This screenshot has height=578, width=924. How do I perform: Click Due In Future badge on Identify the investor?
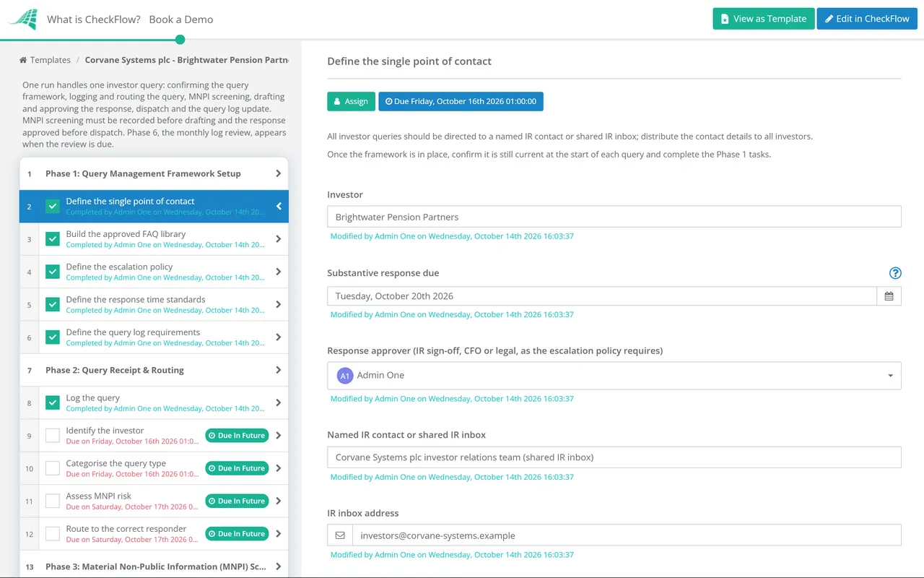237,436
